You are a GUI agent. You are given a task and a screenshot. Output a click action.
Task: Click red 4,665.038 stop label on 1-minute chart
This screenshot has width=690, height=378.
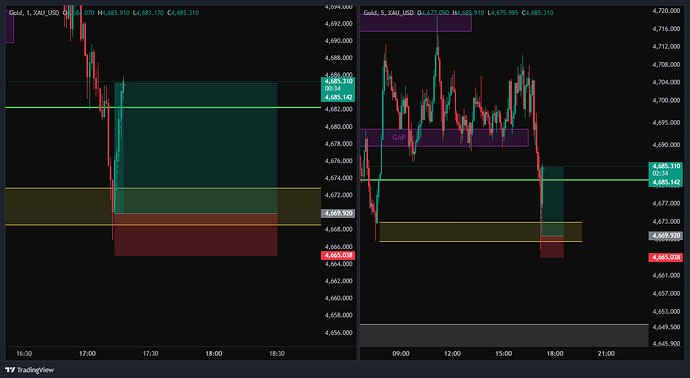point(338,255)
